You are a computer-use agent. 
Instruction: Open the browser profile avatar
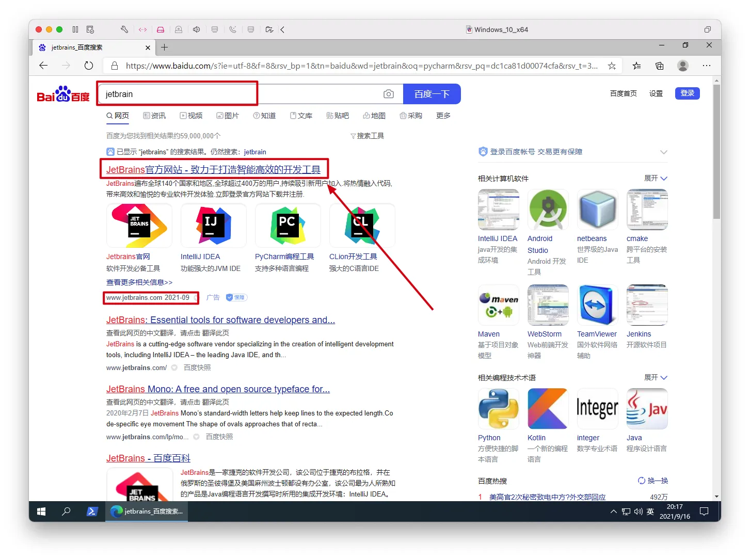(683, 66)
